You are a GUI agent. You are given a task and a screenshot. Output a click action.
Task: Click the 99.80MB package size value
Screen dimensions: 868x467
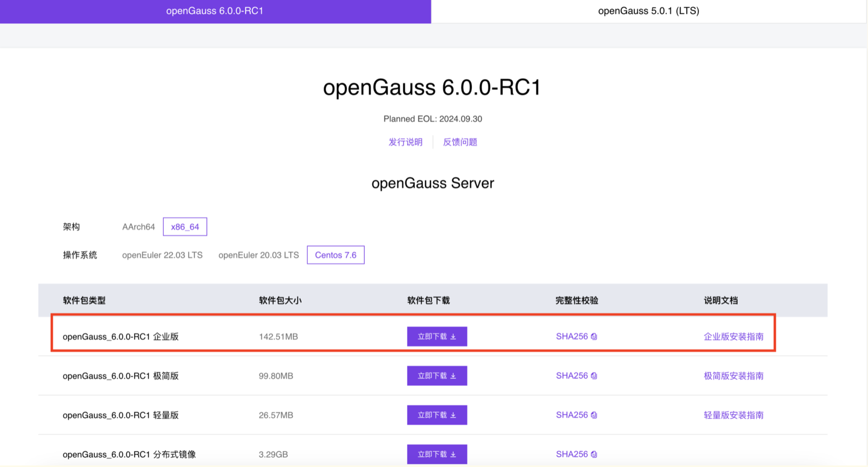coord(276,376)
